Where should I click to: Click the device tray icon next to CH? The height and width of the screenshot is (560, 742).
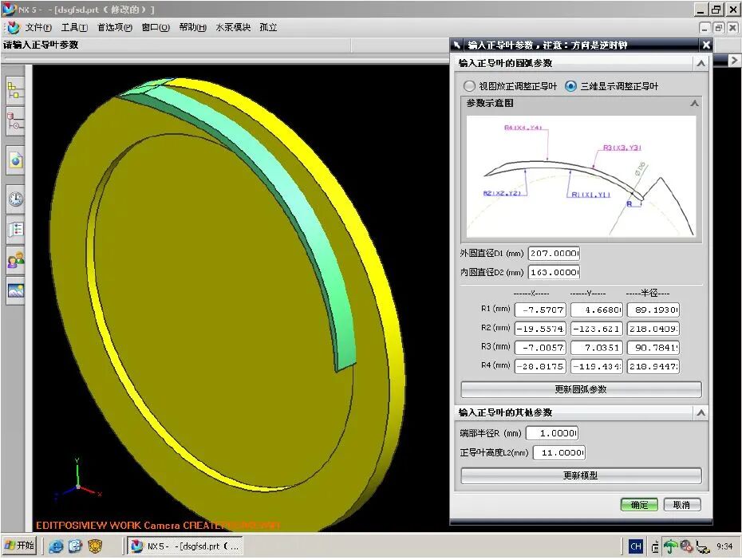point(655,547)
